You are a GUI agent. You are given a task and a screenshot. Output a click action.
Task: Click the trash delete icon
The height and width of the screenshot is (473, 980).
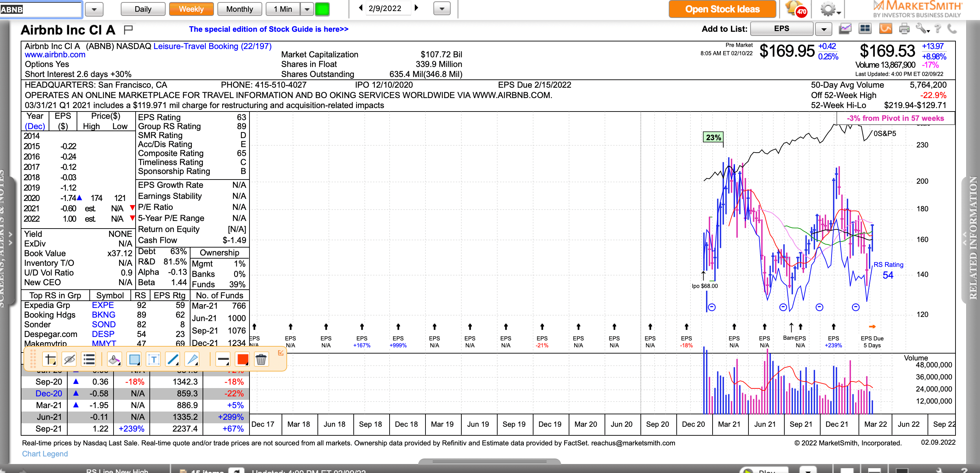(x=261, y=359)
